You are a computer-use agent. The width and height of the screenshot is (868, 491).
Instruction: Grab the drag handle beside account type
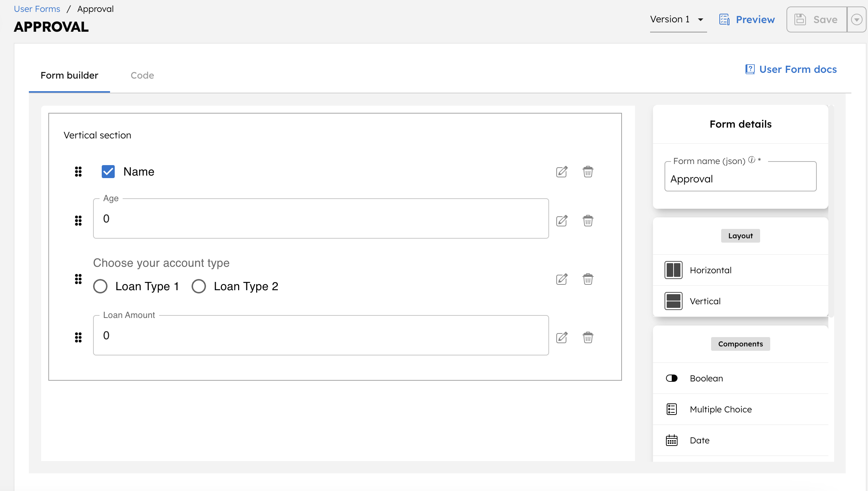[x=78, y=279]
